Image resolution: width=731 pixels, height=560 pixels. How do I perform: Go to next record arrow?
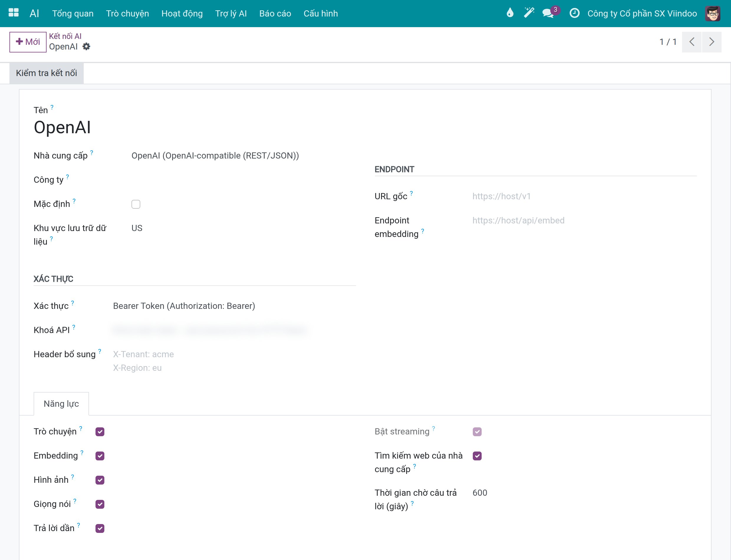point(711,42)
